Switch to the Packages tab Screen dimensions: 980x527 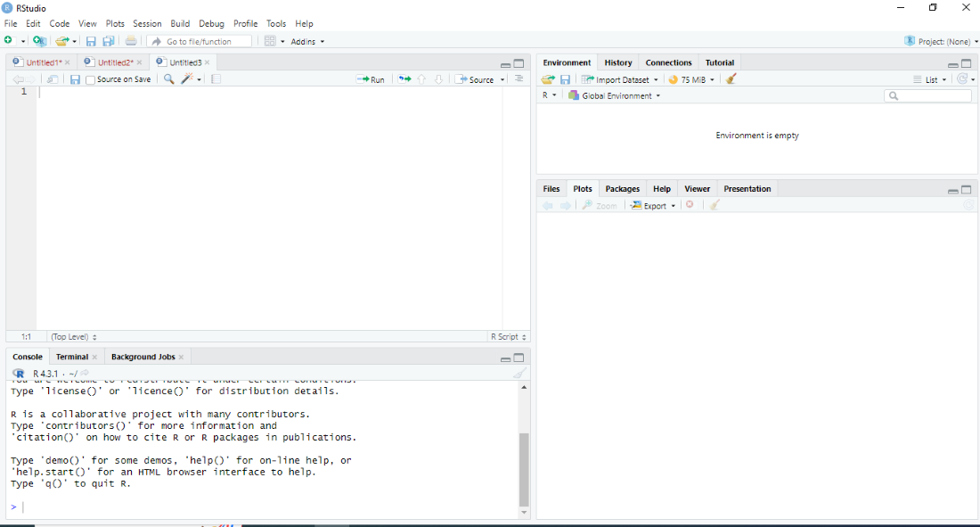[x=622, y=189]
